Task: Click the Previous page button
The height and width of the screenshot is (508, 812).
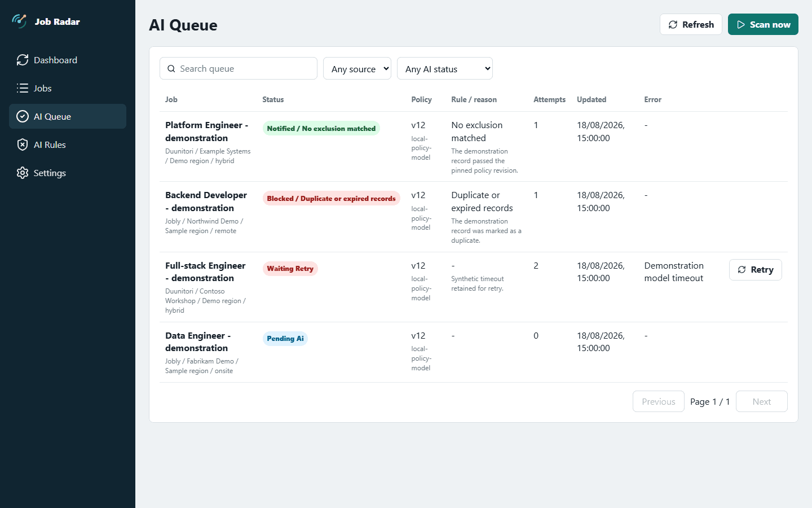Action: [x=659, y=401]
